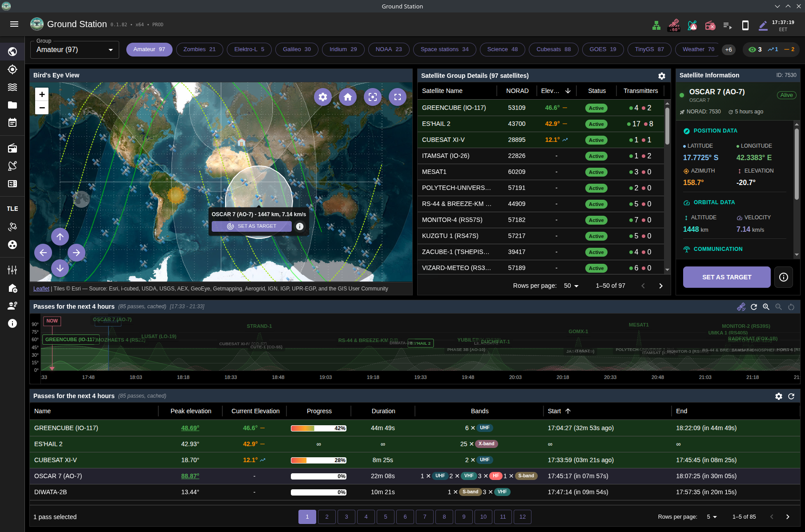Open the antenna rotator panel from the sidebar
Image resolution: width=805 pixels, height=532 pixels.
pyautogui.click(x=12, y=165)
